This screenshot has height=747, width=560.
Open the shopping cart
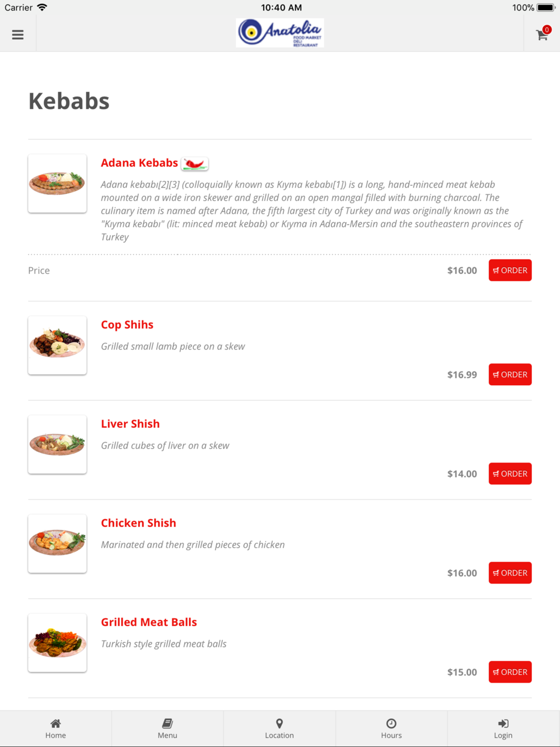point(542,35)
